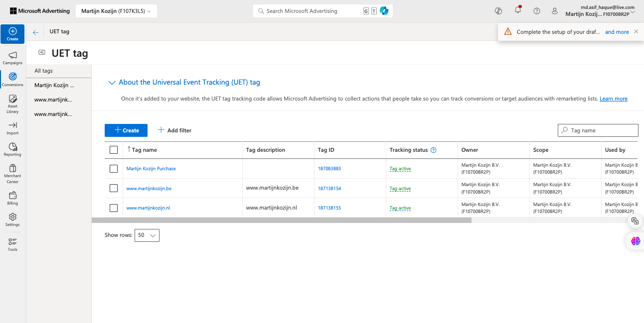Click Add filter
The width and height of the screenshot is (644, 323).
pyautogui.click(x=174, y=130)
